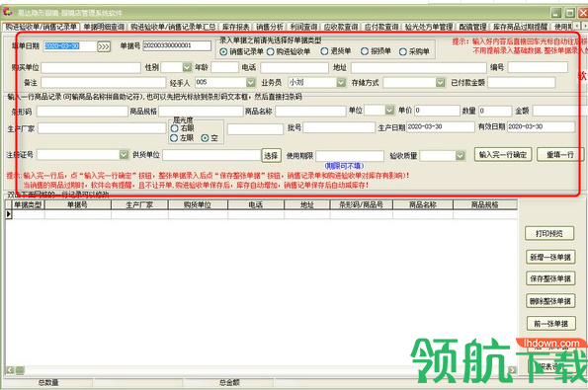Click 保存整张单据 button
Viewport: 588px width, 390px height.
pyautogui.click(x=550, y=278)
